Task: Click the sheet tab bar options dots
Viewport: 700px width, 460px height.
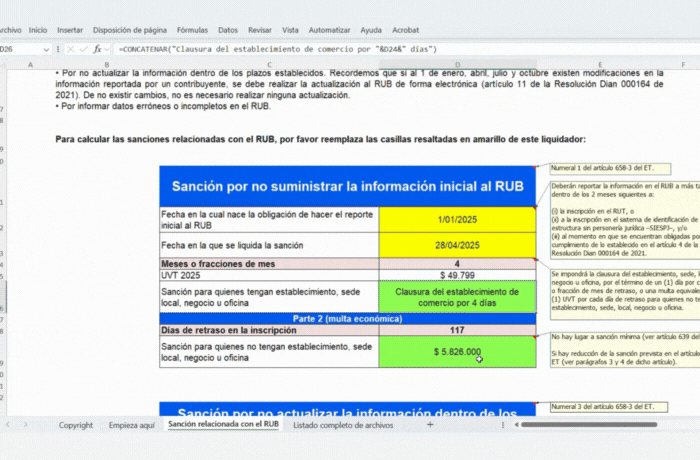Action: tap(503, 425)
